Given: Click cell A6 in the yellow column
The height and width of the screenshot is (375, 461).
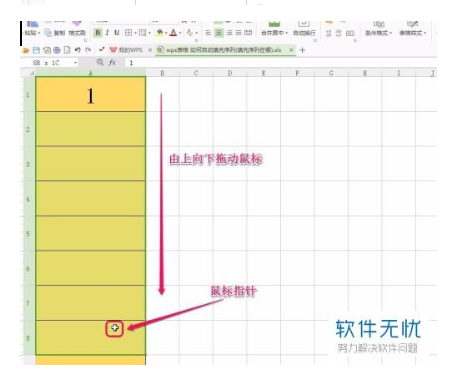Looking at the screenshot, I should [x=90, y=268].
